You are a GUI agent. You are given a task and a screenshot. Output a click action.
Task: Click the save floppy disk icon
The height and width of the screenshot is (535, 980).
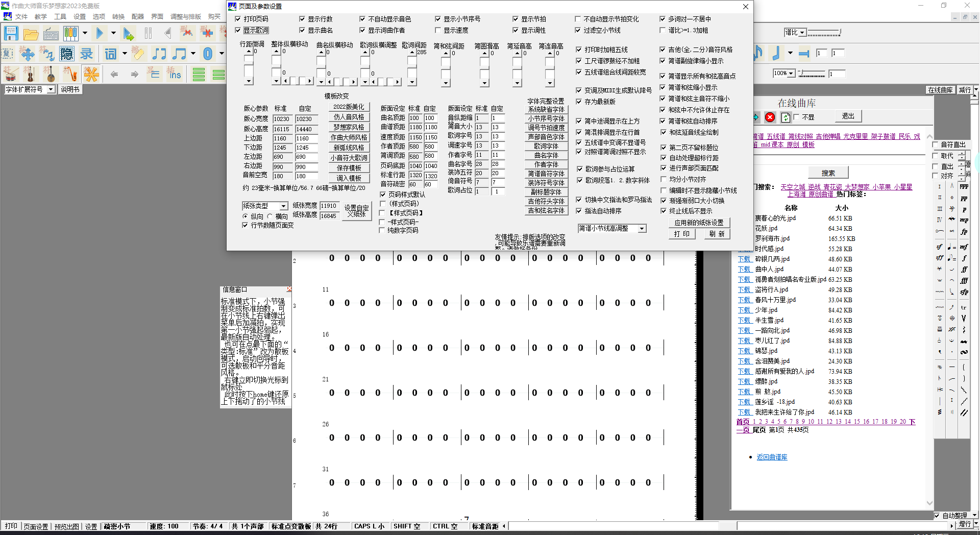(11, 34)
